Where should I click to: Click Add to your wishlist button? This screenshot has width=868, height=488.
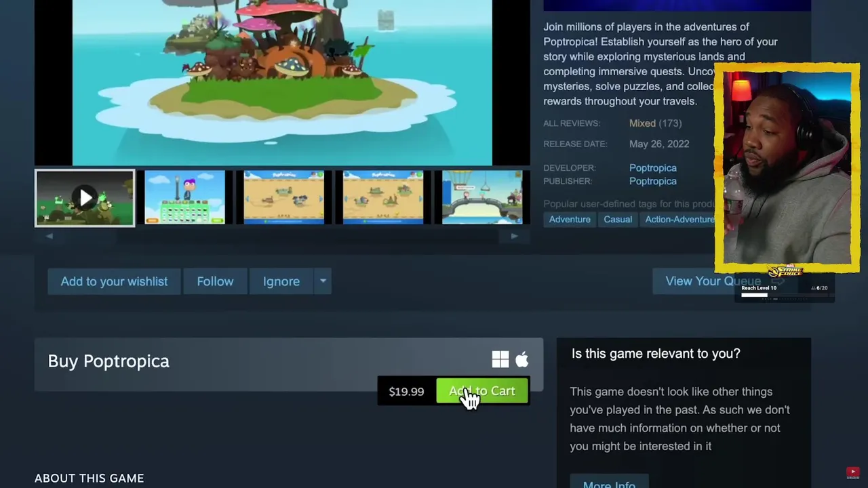point(114,281)
